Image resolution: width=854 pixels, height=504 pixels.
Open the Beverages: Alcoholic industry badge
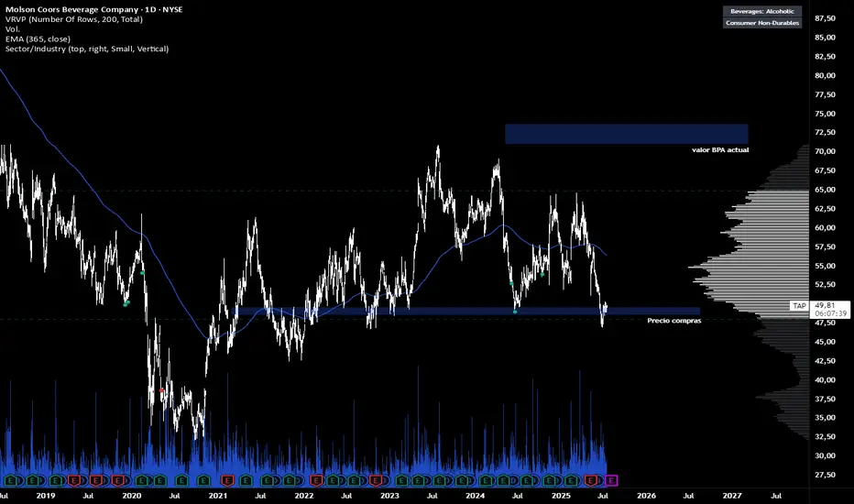tap(762, 11)
